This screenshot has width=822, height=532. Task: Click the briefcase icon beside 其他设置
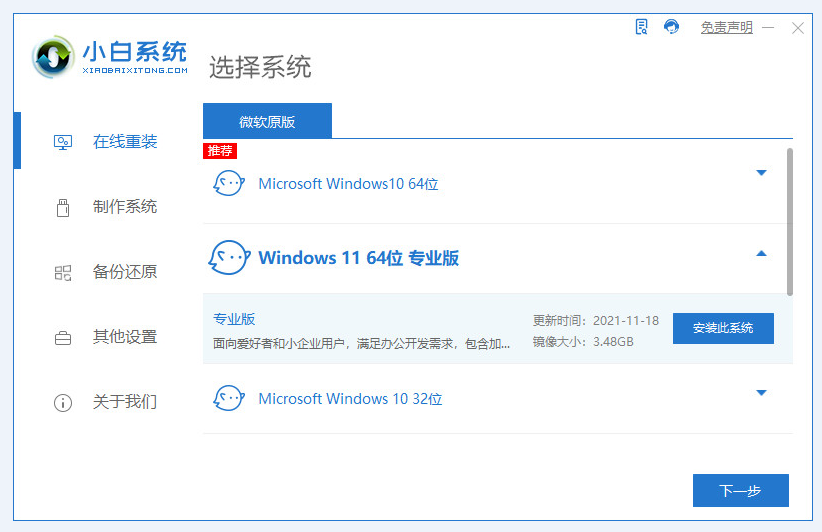[x=62, y=338]
